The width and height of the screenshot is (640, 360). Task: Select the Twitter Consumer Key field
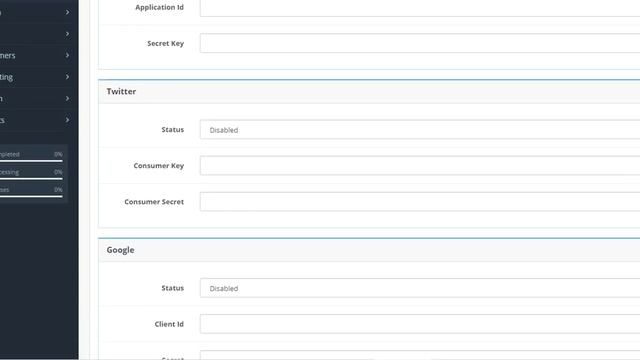(x=420, y=165)
